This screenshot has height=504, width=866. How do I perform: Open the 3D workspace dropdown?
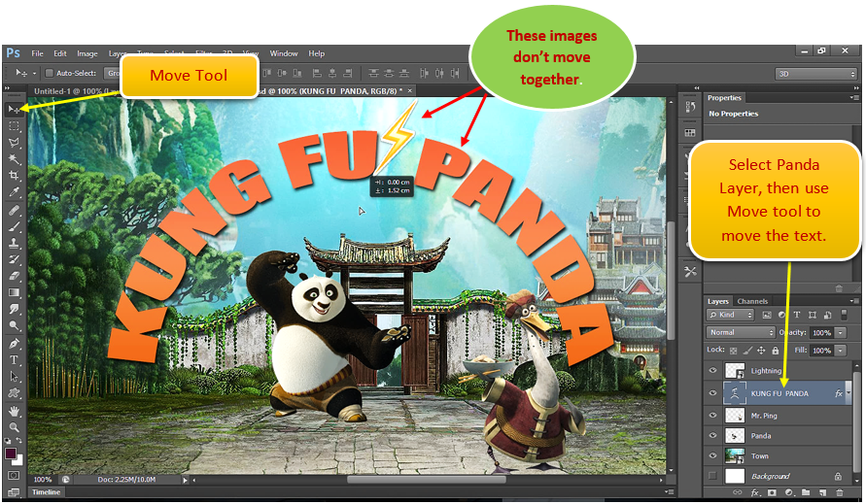point(815,74)
